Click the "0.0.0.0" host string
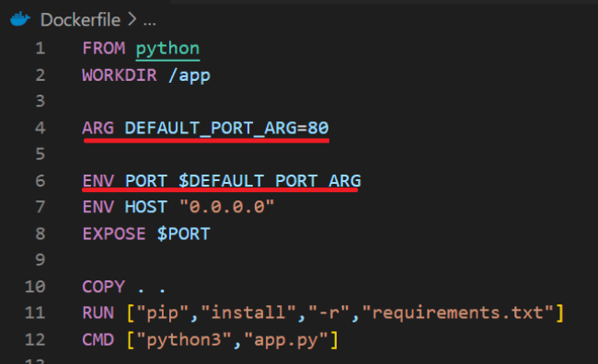598x364 pixels. pyautogui.click(x=226, y=207)
